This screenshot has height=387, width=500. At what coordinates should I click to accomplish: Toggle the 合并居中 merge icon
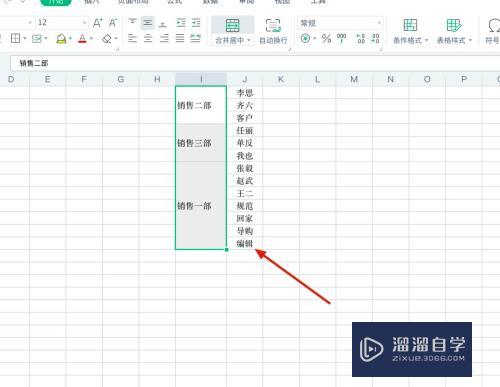(x=232, y=25)
